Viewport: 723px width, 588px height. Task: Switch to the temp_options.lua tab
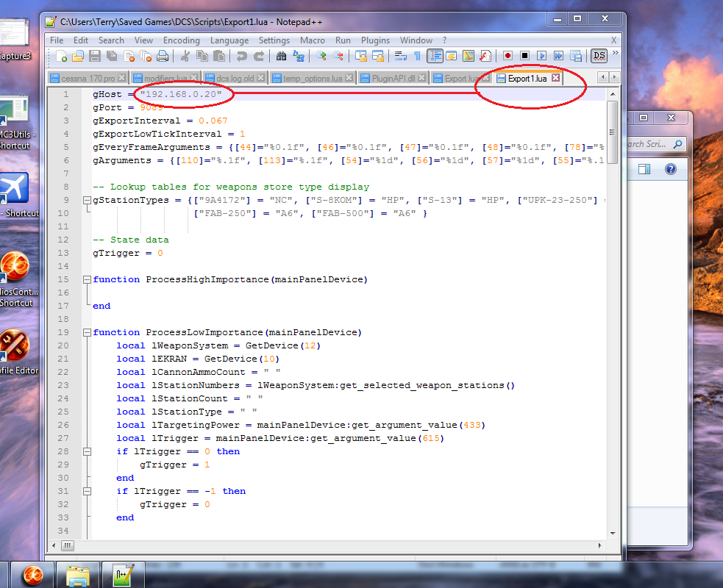[312, 78]
